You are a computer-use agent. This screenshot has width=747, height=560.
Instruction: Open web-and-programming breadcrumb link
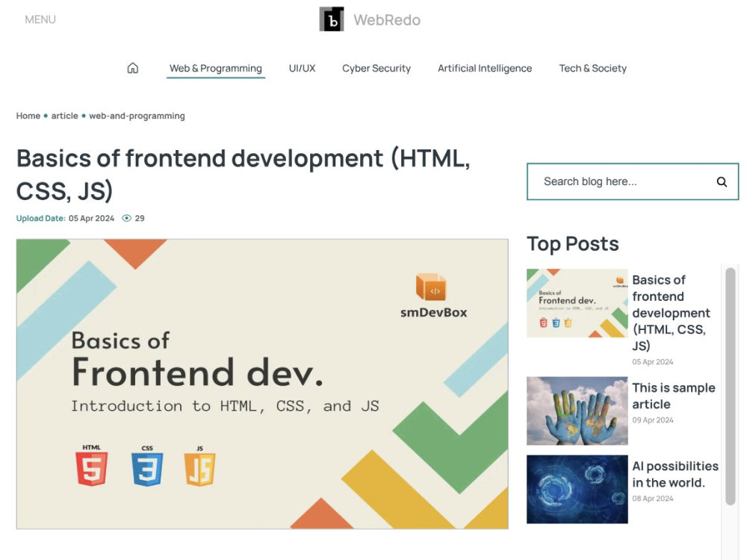pos(137,116)
